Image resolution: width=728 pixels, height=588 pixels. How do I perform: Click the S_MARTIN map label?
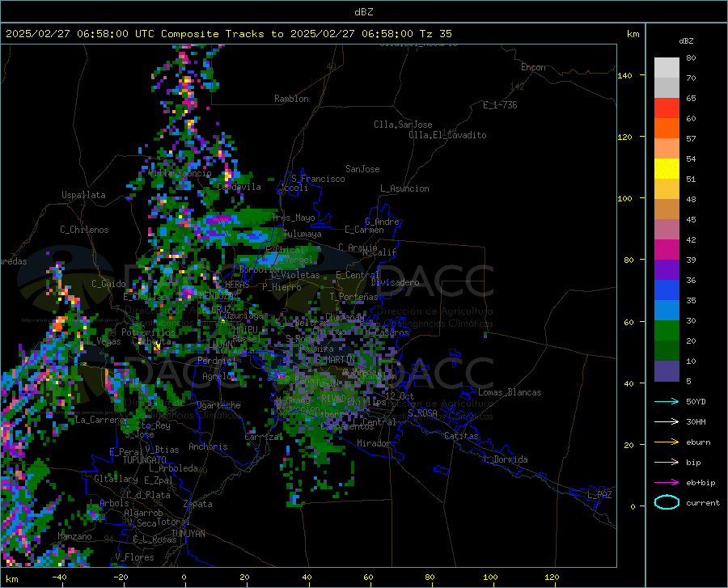[x=335, y=359]
